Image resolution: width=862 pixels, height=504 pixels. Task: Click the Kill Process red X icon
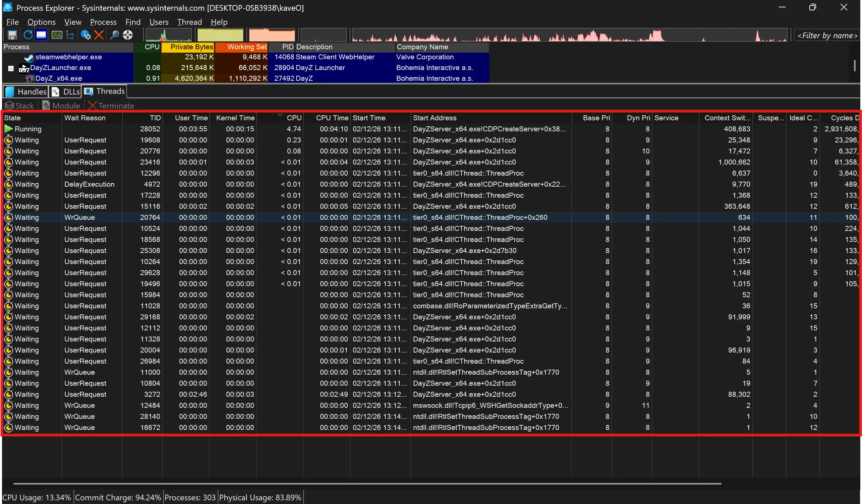tap(99, 35)
